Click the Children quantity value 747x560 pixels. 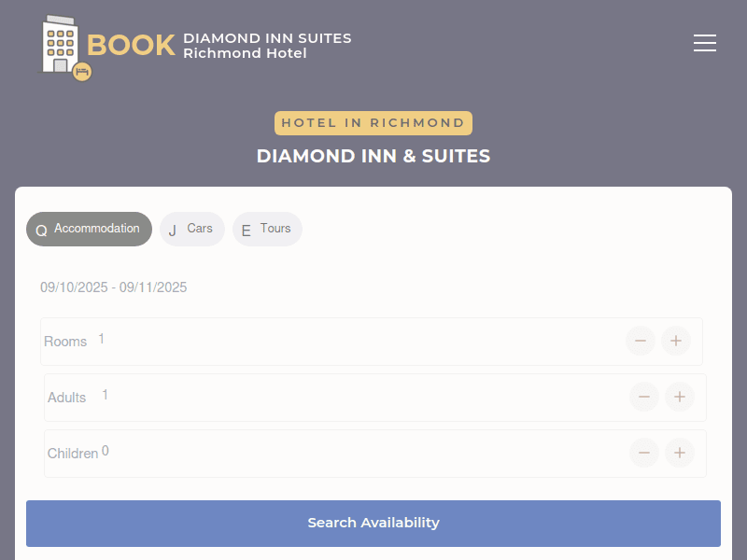(105, 451)
